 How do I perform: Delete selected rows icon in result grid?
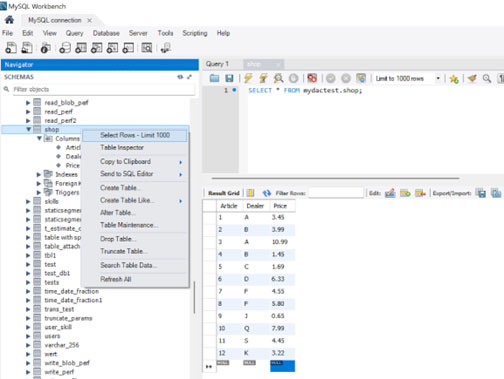click(420, 193)
